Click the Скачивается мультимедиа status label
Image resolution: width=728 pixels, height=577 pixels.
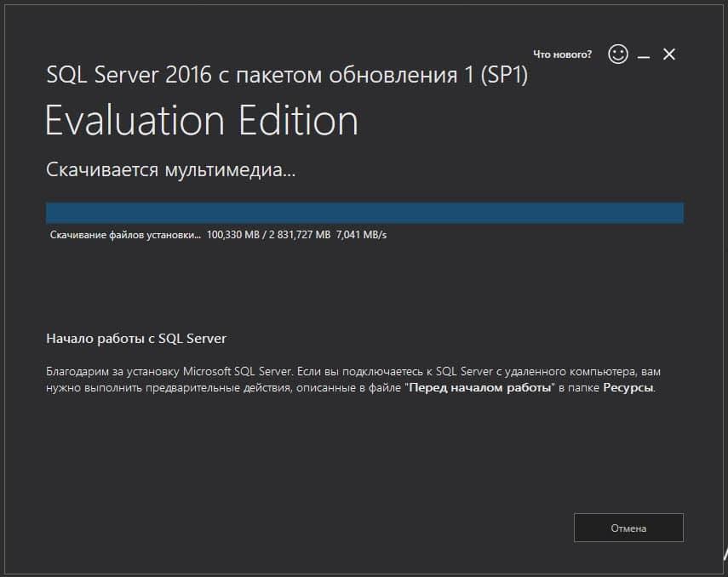click(x=171, y=168)
